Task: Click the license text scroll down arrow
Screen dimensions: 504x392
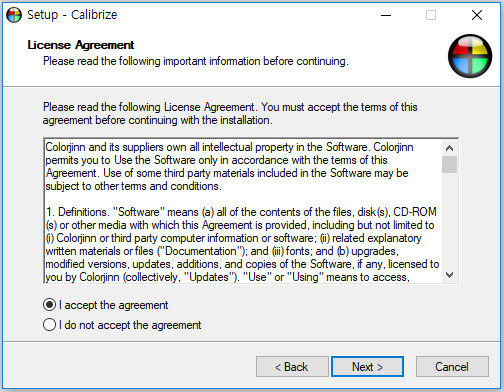Action: tap(449, 275)
